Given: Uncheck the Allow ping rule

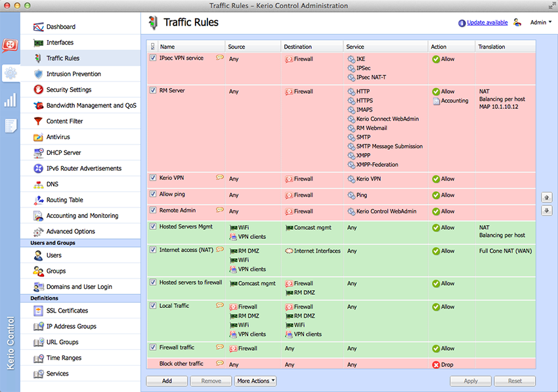Looking at the screenshot, I should 153,194.
